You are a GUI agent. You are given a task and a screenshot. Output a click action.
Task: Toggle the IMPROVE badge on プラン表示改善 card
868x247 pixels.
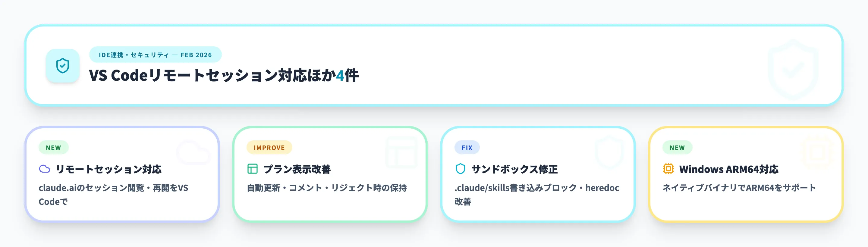[269, 147]
